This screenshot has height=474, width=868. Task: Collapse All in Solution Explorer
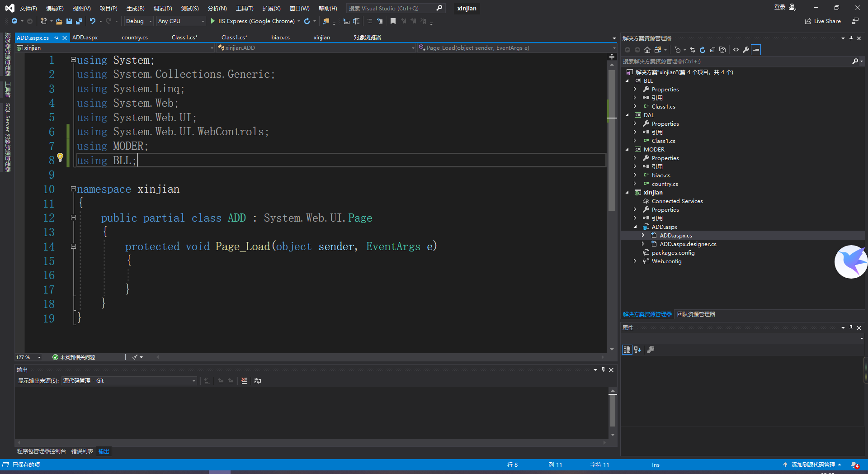712,50
